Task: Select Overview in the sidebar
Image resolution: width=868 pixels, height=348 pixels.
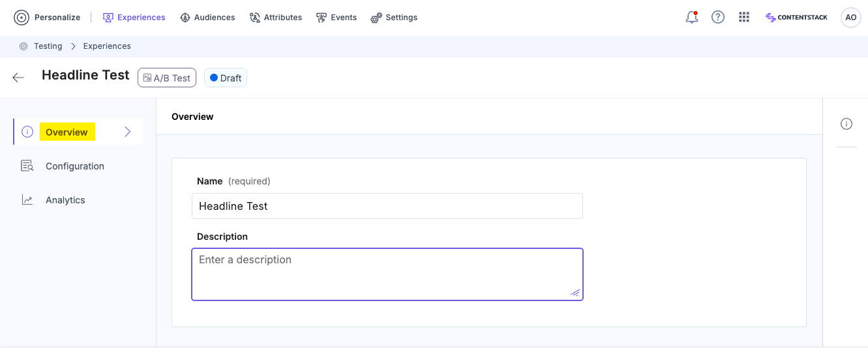Action: [x=78, y=132]
